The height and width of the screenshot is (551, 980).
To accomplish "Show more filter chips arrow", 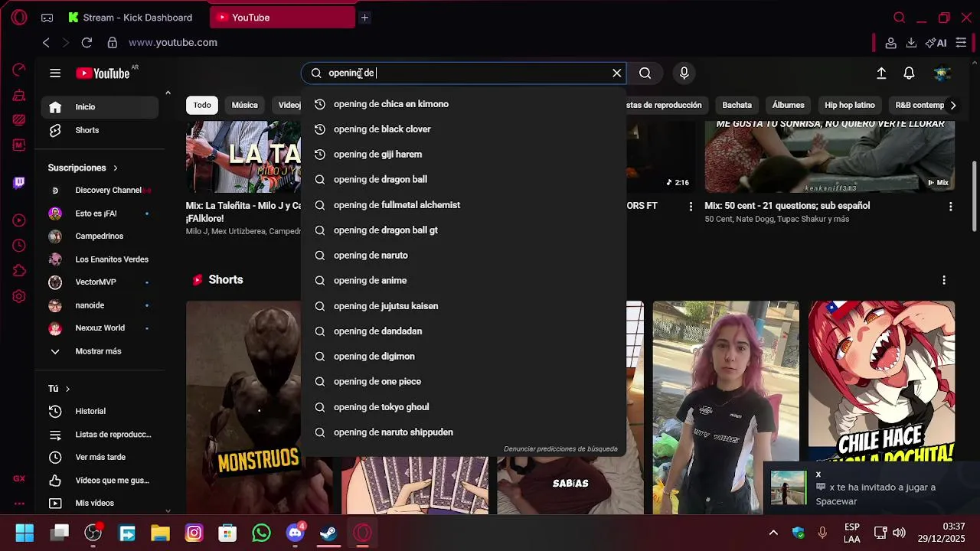I will [952, 105].
